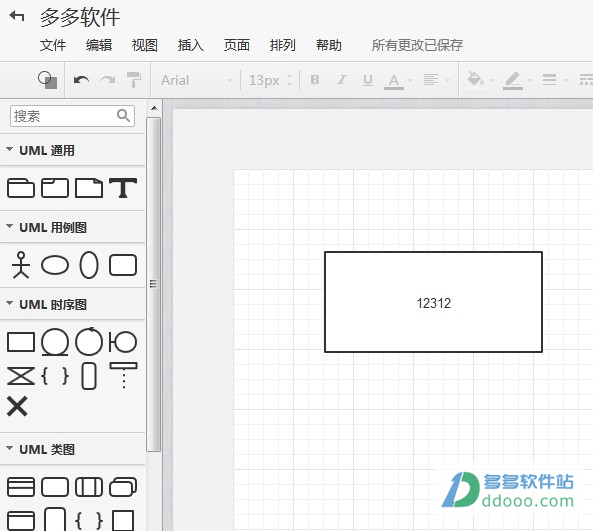Rename the 多多软件 document title
This screenshot has height=531, width=593.
click(x=80, y=17)
